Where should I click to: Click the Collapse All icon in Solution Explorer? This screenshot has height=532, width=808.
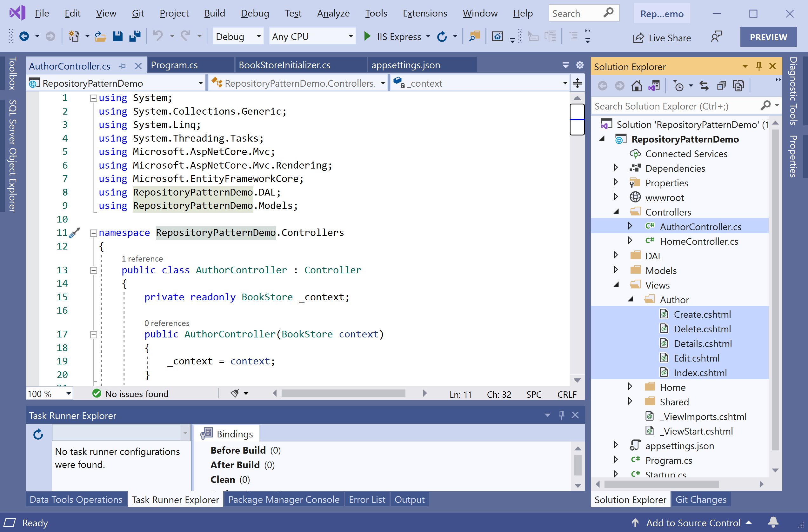click(x=721, y=86)
